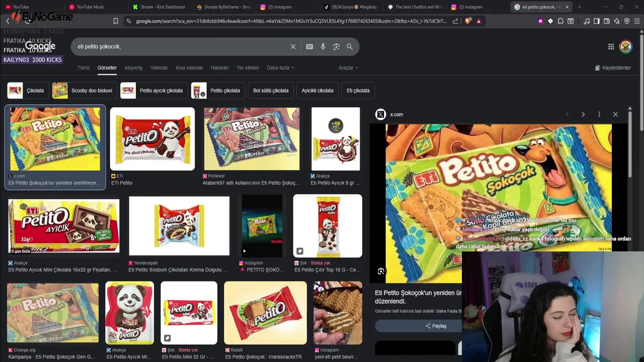This screenshot has height=362, width=644.
Task: Select the Ayicikli cikolata chip
Action: click(317, 90)
